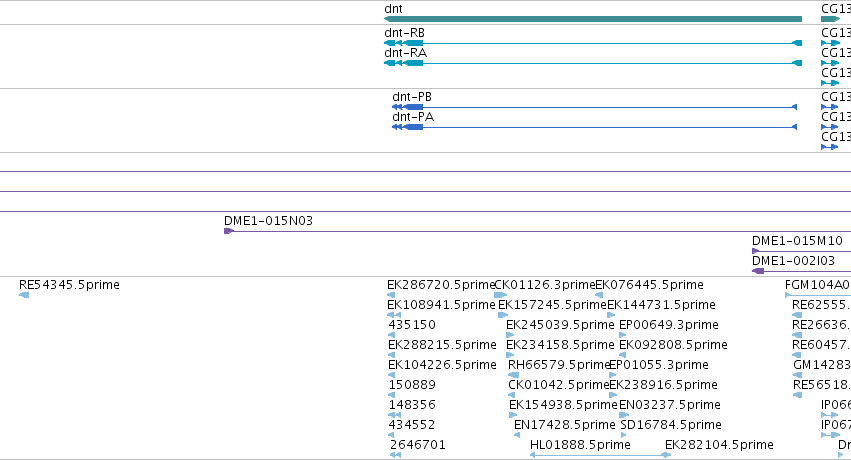Click the DME1-015M10 clone label

797,241
